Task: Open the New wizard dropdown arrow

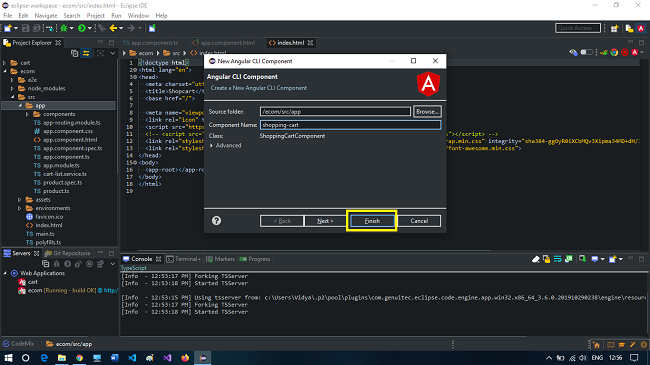Action: pos(16,28)
